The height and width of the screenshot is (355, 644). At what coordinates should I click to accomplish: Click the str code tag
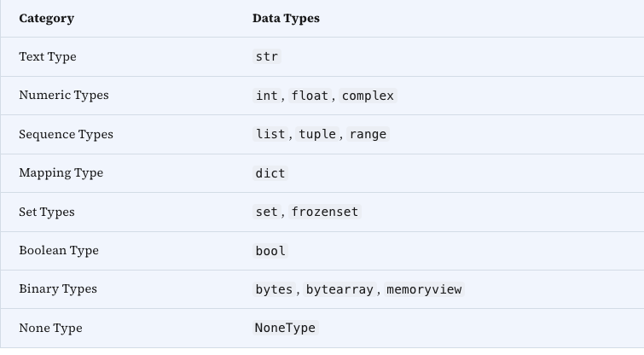[x=267, y=56]
